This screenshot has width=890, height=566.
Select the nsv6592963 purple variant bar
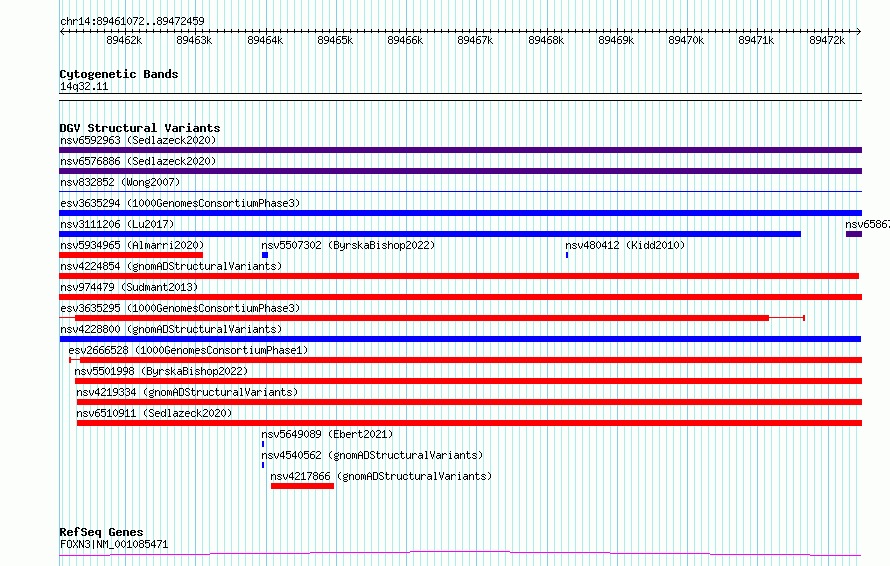point(460,150)
